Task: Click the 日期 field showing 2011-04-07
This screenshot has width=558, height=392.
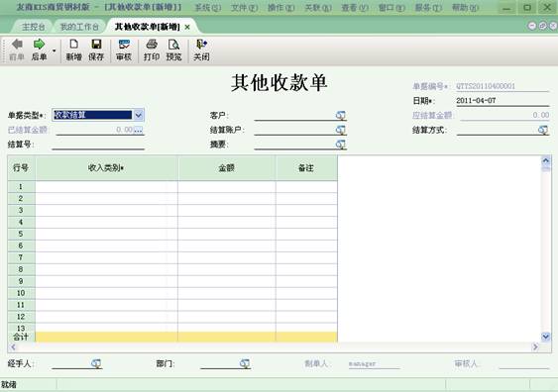Action: (x=502, y=101)
